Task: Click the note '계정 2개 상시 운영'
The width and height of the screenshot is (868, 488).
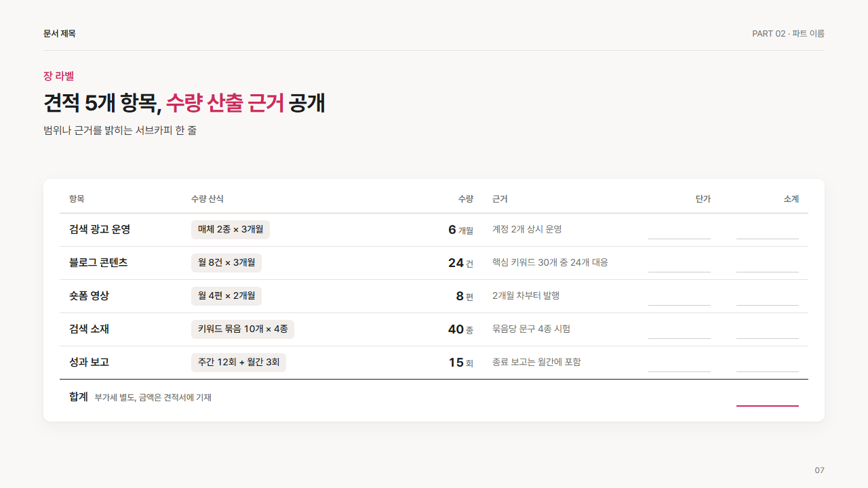Action: [x=527, y=229]
